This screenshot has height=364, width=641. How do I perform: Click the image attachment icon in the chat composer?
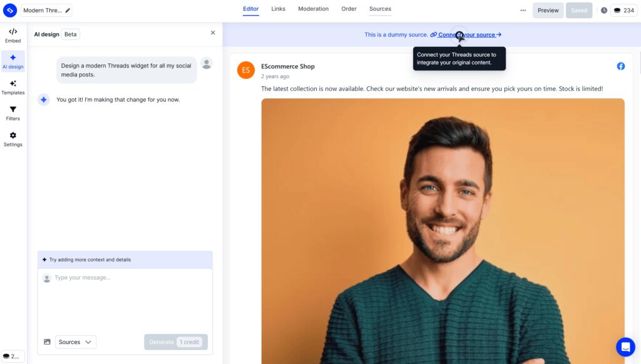pos(47,341)
